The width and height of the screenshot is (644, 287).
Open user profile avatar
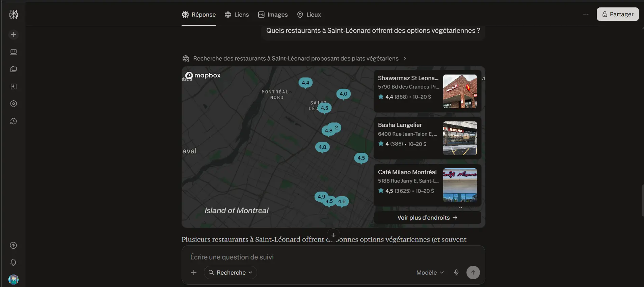pos(14,279)
